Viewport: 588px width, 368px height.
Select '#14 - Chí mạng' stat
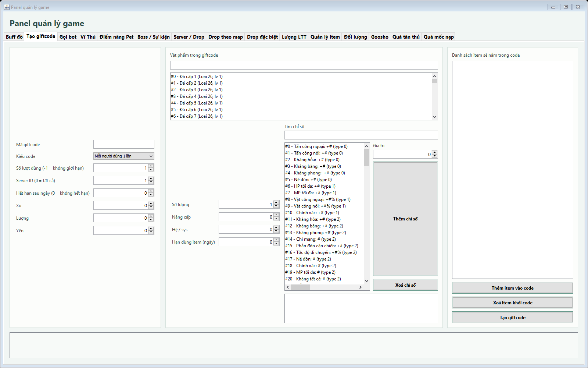tap(324, 239)
